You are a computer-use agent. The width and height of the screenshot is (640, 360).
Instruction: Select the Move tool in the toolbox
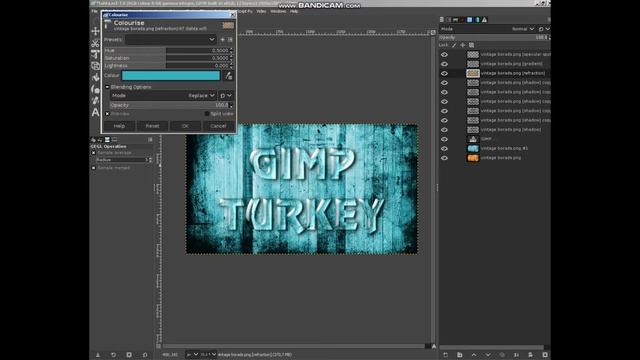coord(96,31)
